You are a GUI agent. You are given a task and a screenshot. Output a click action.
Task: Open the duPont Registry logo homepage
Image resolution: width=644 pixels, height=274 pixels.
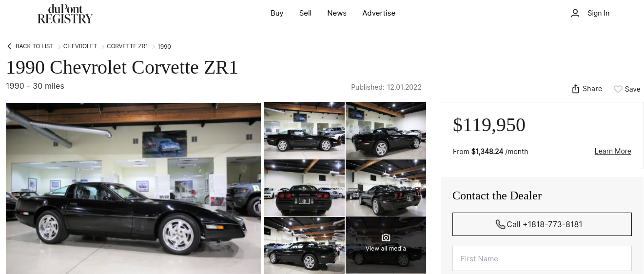[65, 14]
